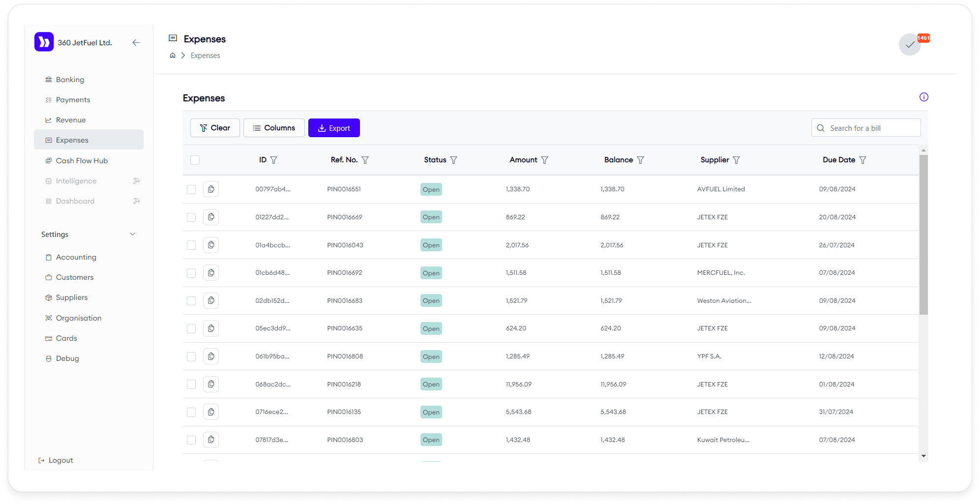Select the row for PIN0016218

click(x=191, y=385)
